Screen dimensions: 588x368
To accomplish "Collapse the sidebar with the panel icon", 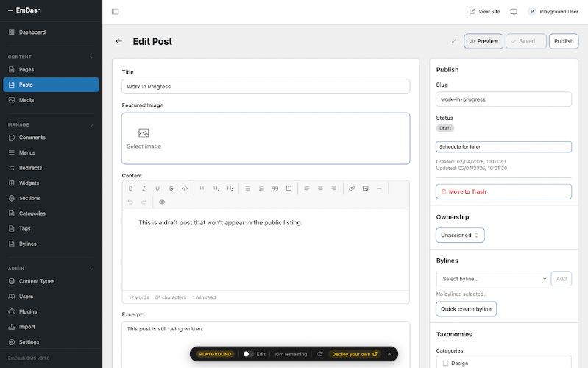I will (x=116, y=12).
